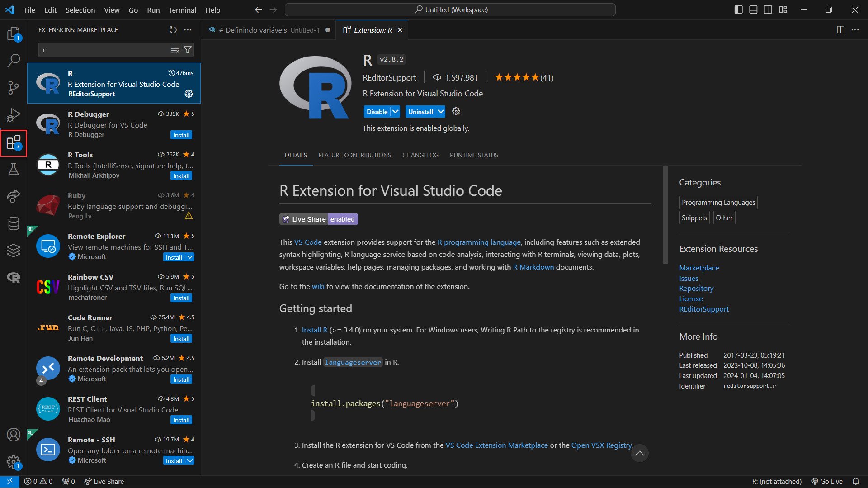Open notifications bell in status bar
The image size is (868, 488).
click(856, 482)
